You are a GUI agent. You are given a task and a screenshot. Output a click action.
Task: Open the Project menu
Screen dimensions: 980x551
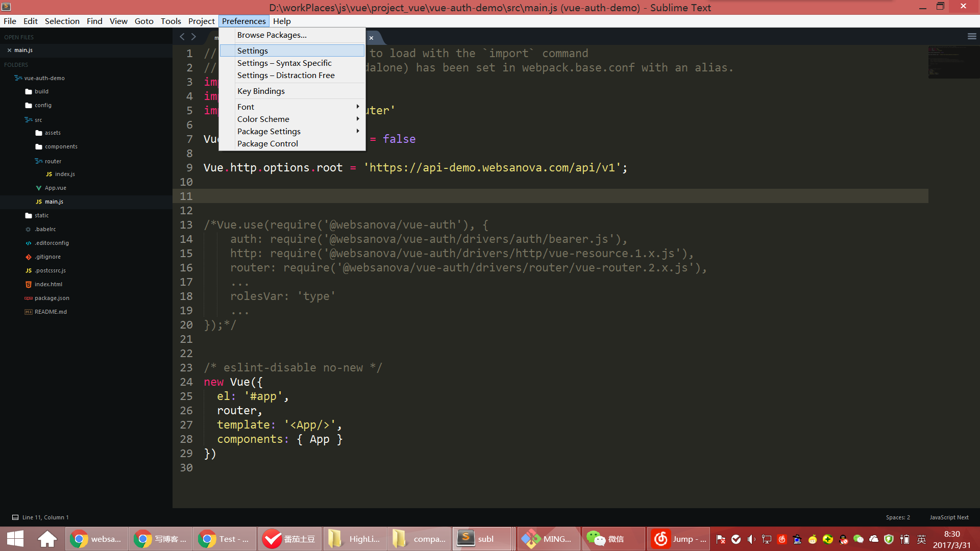pos(202,21)
